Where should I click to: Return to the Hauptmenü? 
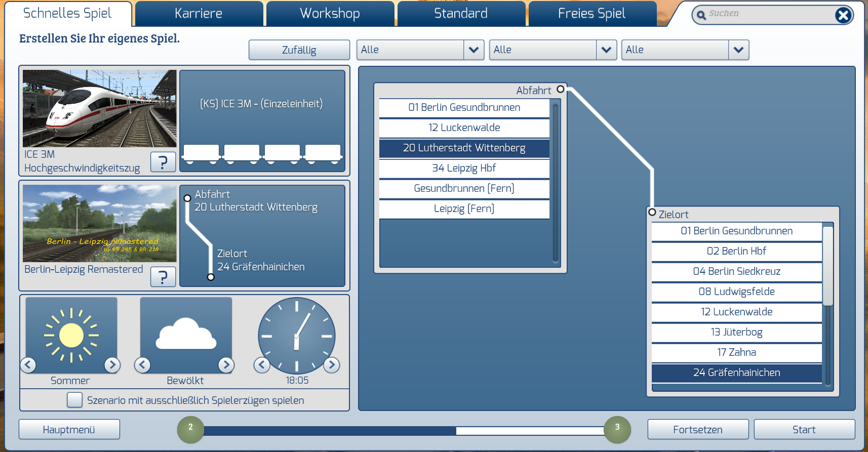click(69, 429)
